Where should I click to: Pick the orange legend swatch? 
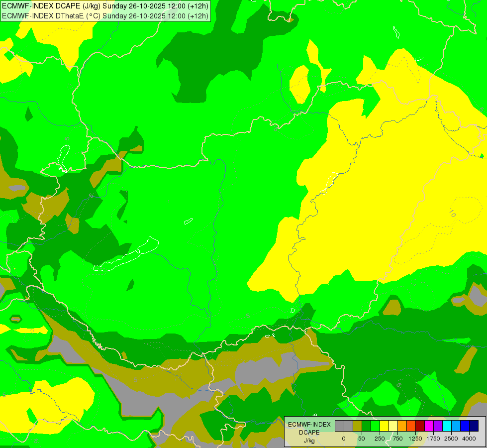click(402, 426)
